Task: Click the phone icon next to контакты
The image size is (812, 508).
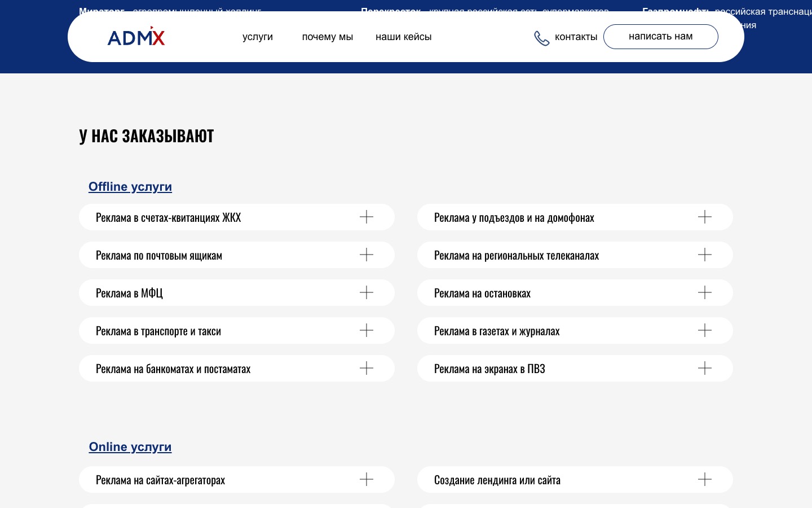Action: [541, 38]
